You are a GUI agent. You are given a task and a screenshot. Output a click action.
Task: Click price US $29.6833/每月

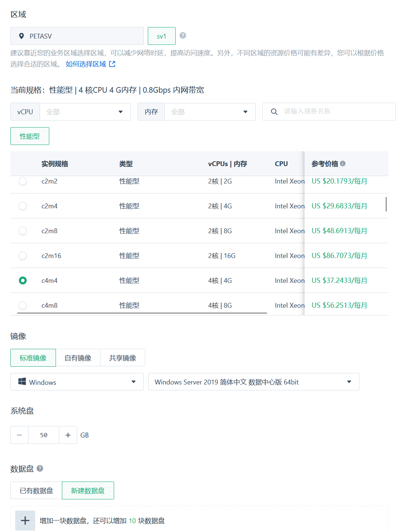point(339,206)
